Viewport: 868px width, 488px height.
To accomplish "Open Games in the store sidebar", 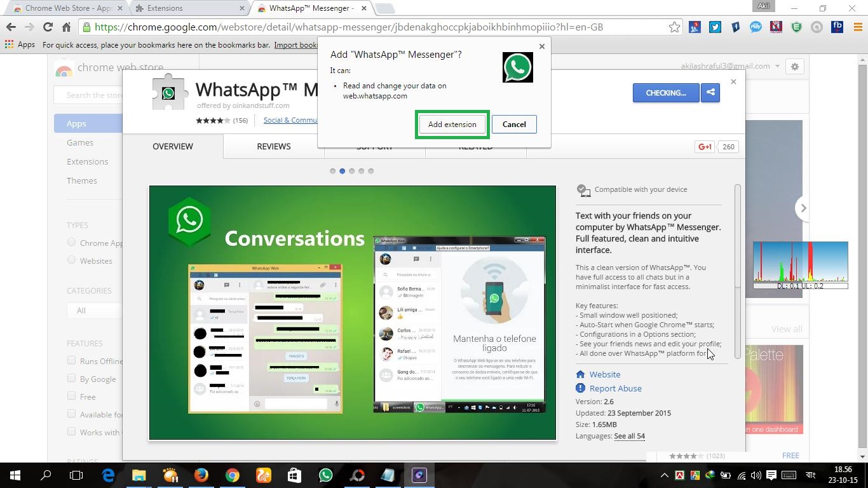I will (x=80, y=142).
